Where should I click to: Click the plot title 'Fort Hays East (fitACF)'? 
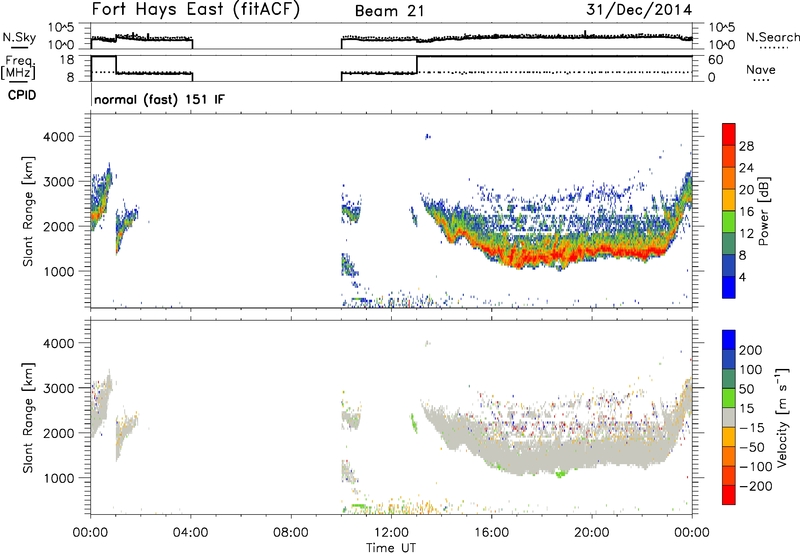[x=195, y=10]
